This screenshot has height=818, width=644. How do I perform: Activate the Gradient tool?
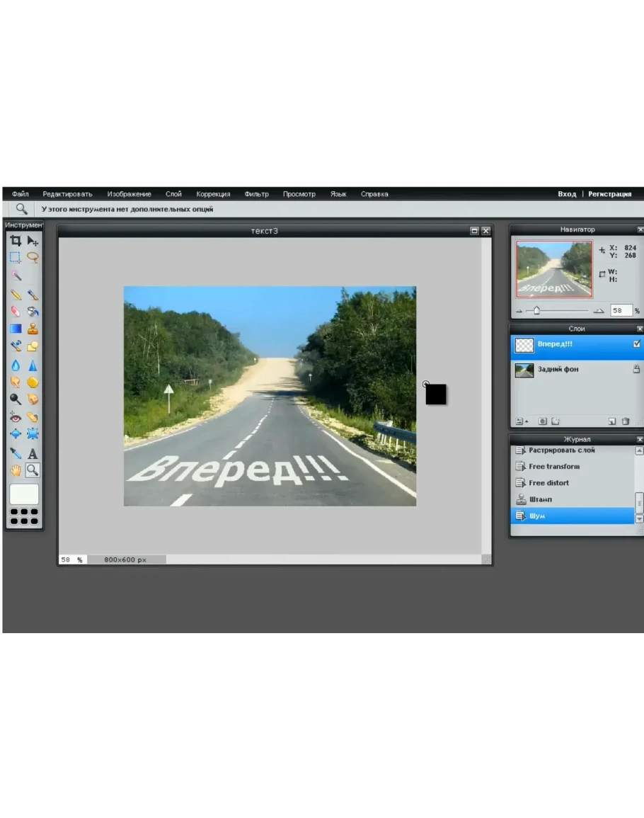tap(15, 329)
